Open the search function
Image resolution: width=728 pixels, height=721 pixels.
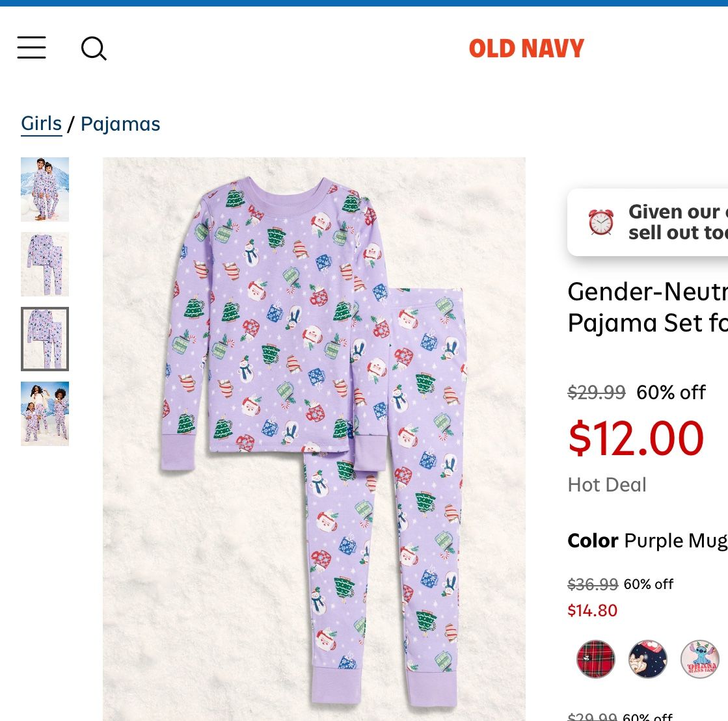(x=94, y=48)
